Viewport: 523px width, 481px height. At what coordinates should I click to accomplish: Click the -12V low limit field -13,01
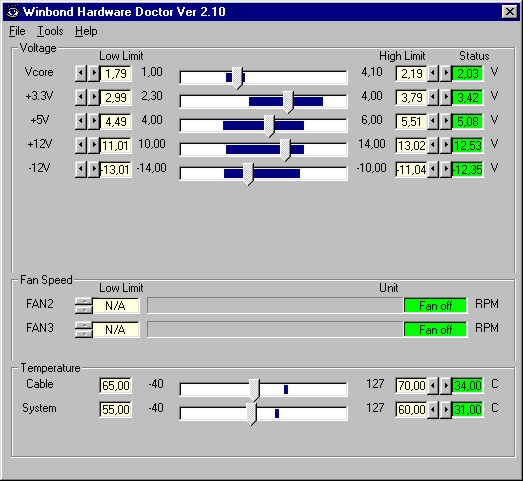pos(116,169)
